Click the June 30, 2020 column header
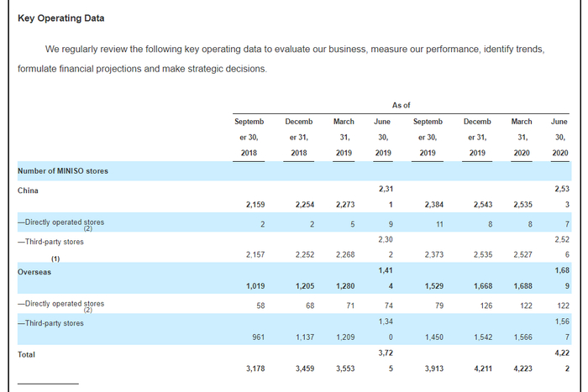 (x=559, y=137)
